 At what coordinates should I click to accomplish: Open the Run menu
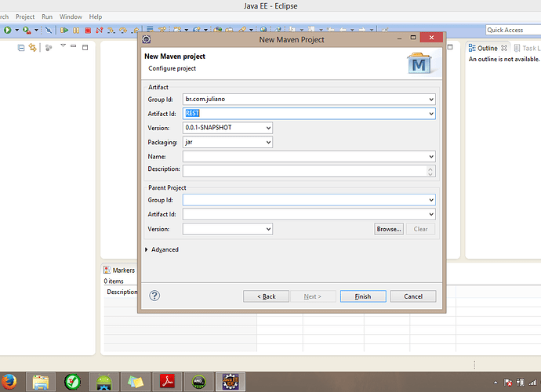click(x=47, y=16)
